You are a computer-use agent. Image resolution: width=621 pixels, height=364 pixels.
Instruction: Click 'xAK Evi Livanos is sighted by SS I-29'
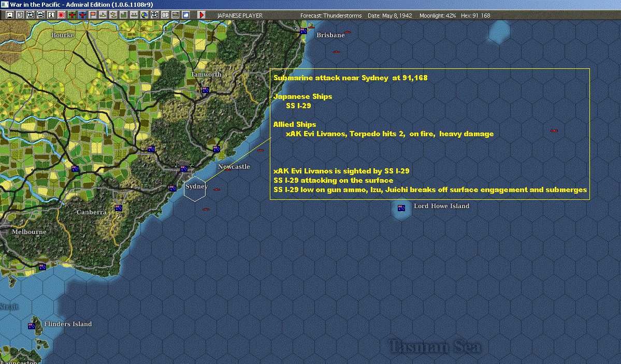pyautogui.click(x=341, y=171)
